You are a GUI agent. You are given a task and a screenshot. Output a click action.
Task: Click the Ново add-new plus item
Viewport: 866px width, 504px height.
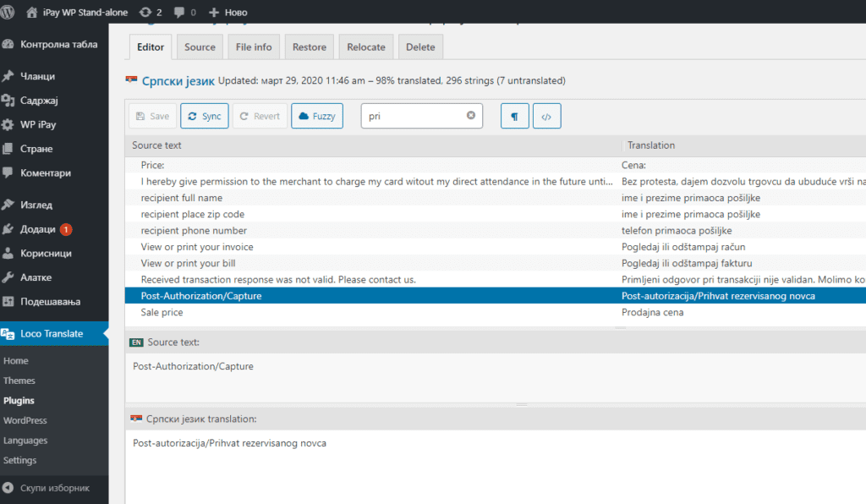[x=227, y=12]
